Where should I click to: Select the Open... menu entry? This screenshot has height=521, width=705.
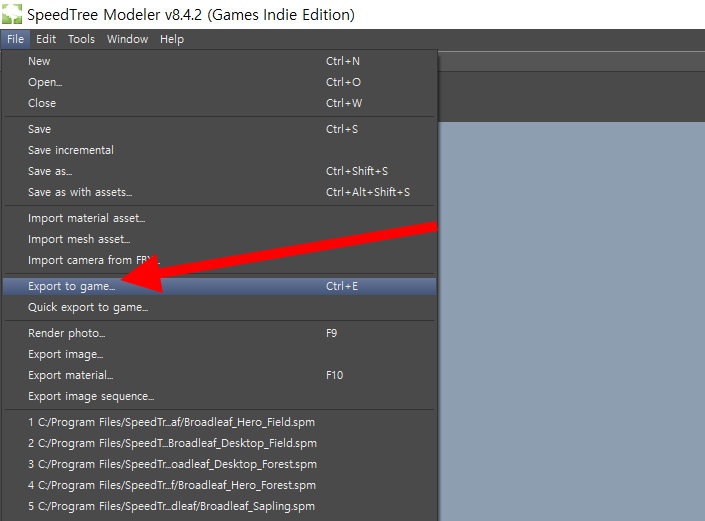[219, 82]
